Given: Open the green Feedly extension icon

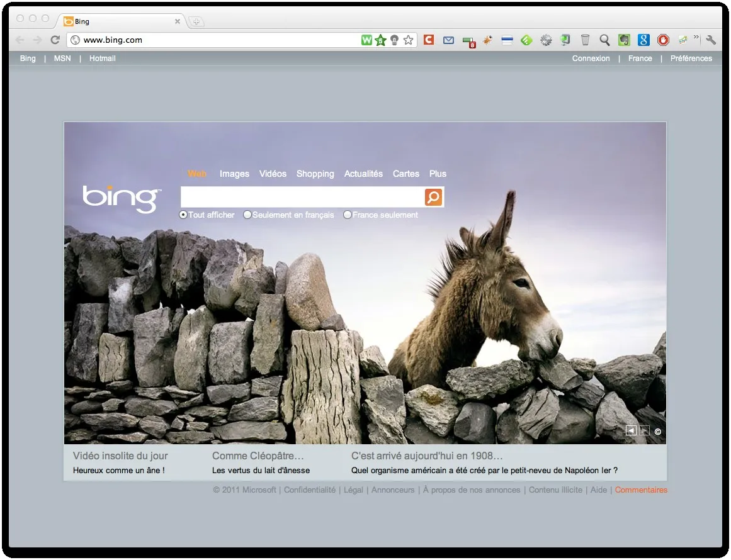Looking at the screenshot, I should 527,40.
